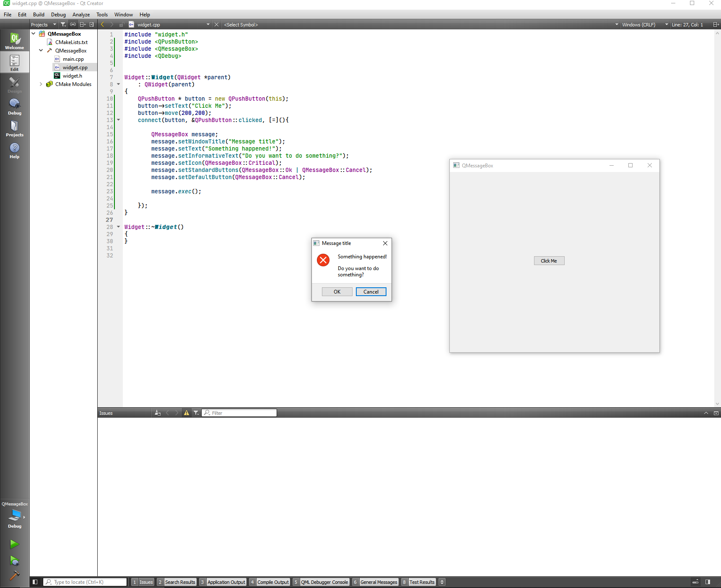721x588 pixels.
Task: Switch to Edit mode in sidebar
Action: (15, 62)
